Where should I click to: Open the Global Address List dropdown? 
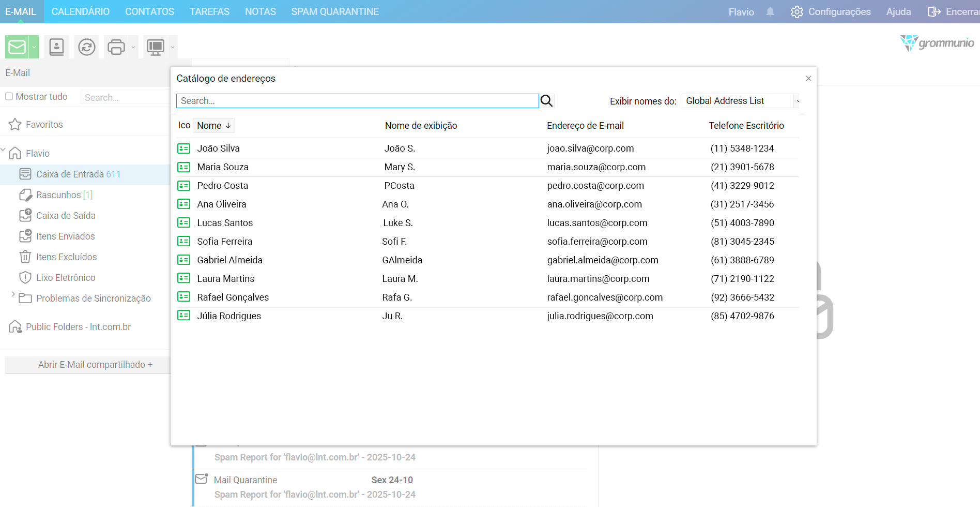[x=741, y=101]
